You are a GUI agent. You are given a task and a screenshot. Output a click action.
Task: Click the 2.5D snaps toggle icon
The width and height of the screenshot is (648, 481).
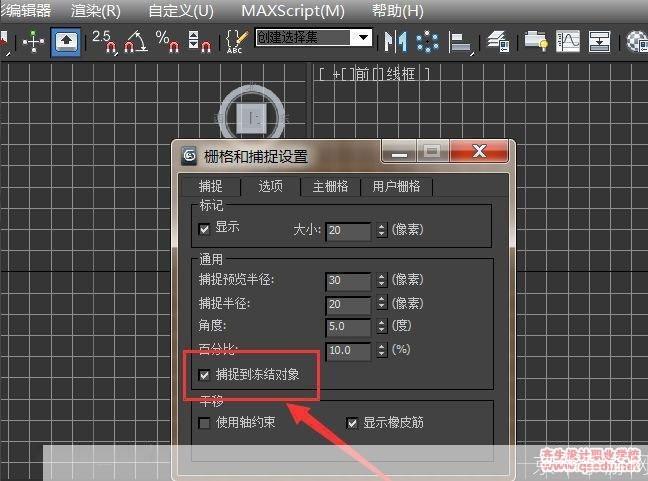(104, 41)
